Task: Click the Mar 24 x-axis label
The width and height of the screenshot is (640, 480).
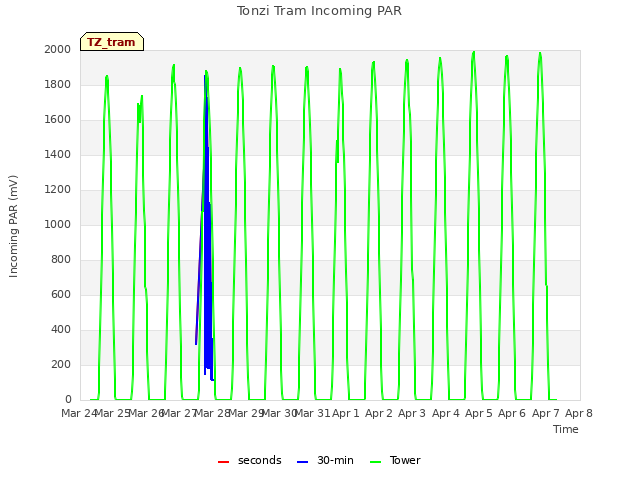Action: click(x=79, y=413)
